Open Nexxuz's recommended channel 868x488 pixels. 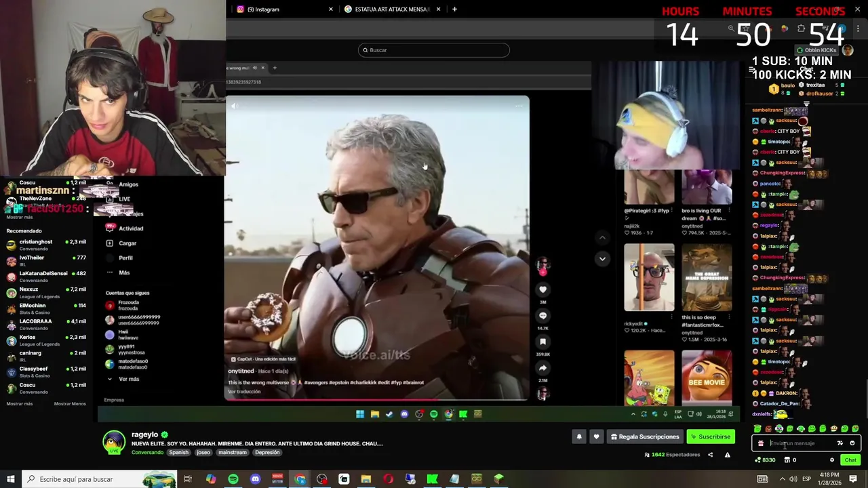pos(46,292)
